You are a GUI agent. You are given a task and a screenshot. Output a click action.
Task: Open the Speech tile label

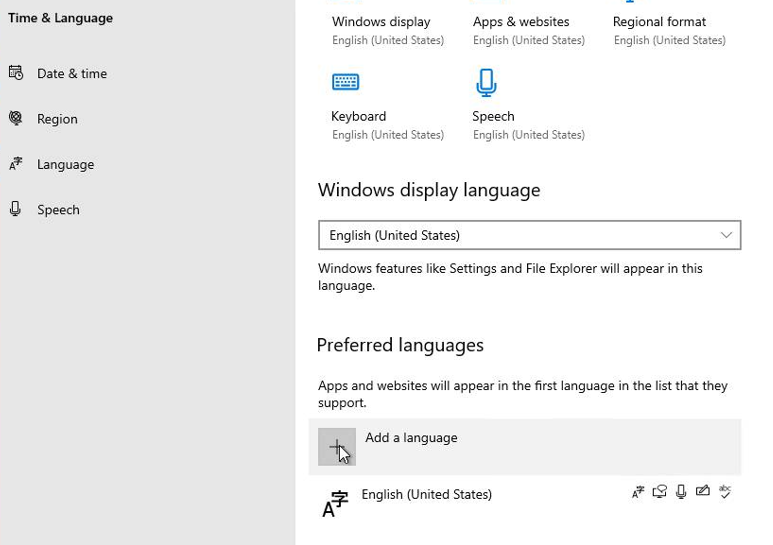click(x=493, y=116)
